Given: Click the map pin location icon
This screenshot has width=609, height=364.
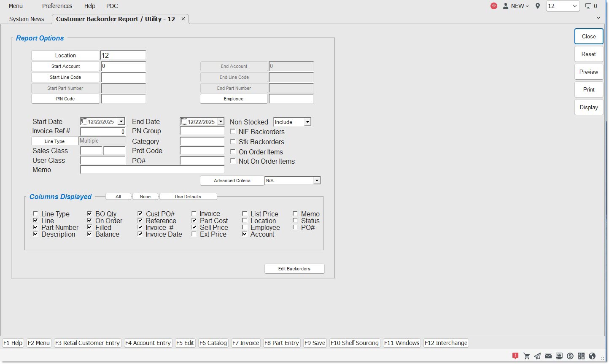Looking at the screenshot, I should [x=537, y=6].
